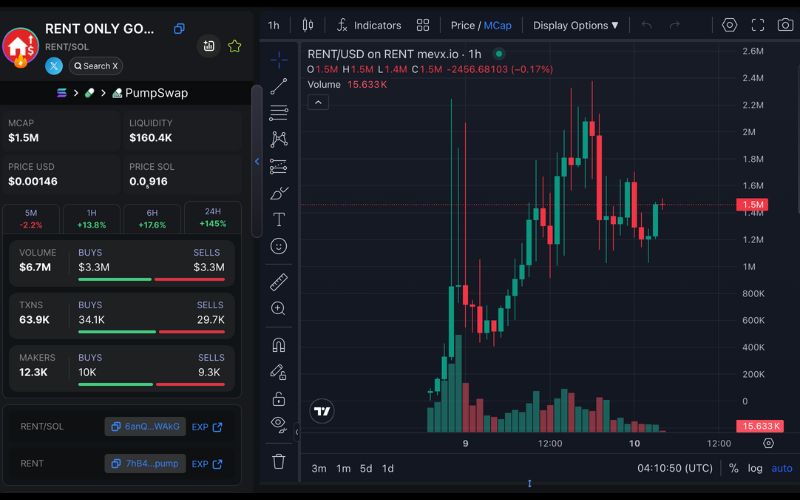The height and width of the screenshot is (500, 800).
Task: Click the add-chart icon beside the star
Action: tap(209, 46)
